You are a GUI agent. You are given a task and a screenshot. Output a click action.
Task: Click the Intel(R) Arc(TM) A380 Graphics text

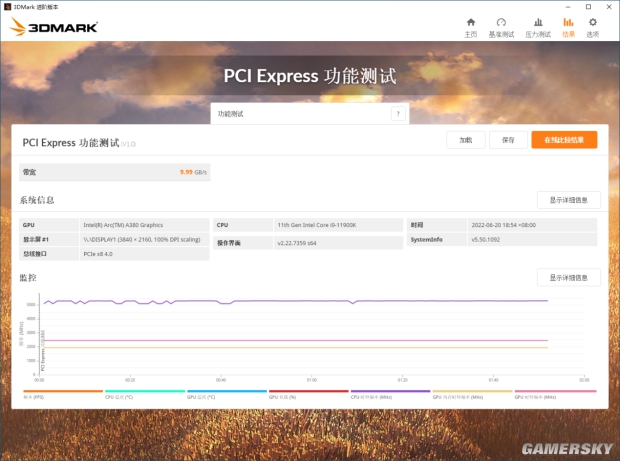point(123,225)
